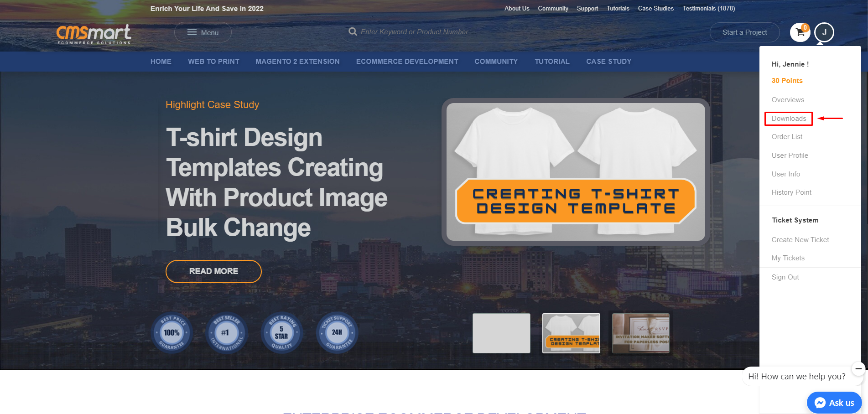868x414 pixels.
Task: Open Messenger Ask us chat button
Action: click(834, 403)
